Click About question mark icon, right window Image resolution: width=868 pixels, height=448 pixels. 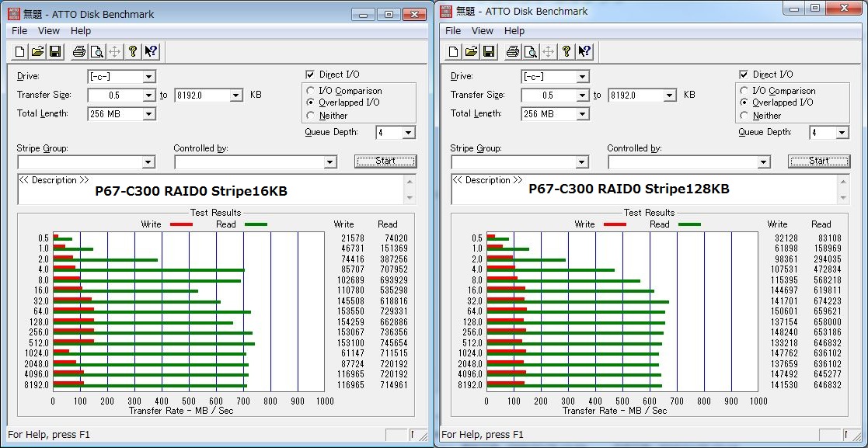[x=566, y=52]
